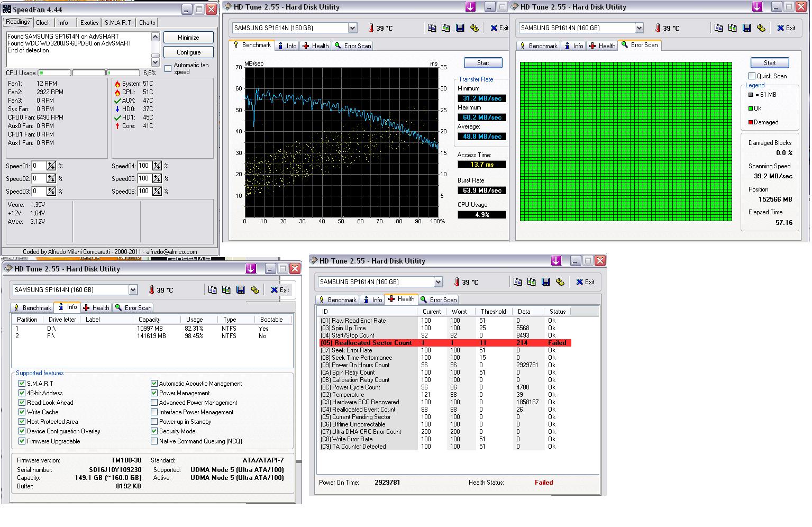
Task: Click green Ok legend swatch
Action: (751, 108)
